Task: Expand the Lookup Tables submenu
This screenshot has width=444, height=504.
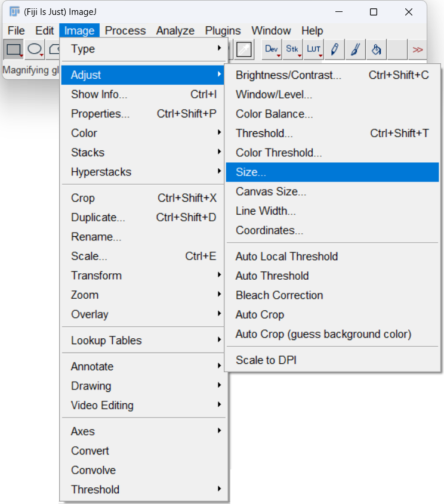Action: (143, 341)
